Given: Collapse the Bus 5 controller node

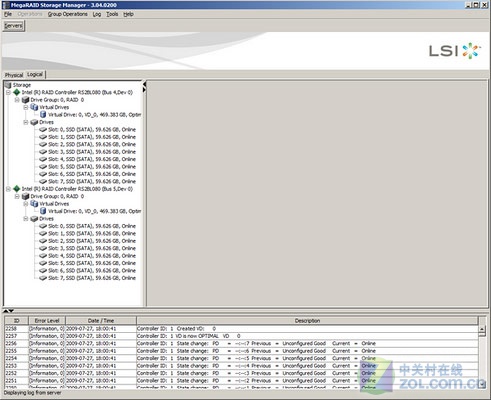Looking at the screenshot, I should [x=8, y=189].
